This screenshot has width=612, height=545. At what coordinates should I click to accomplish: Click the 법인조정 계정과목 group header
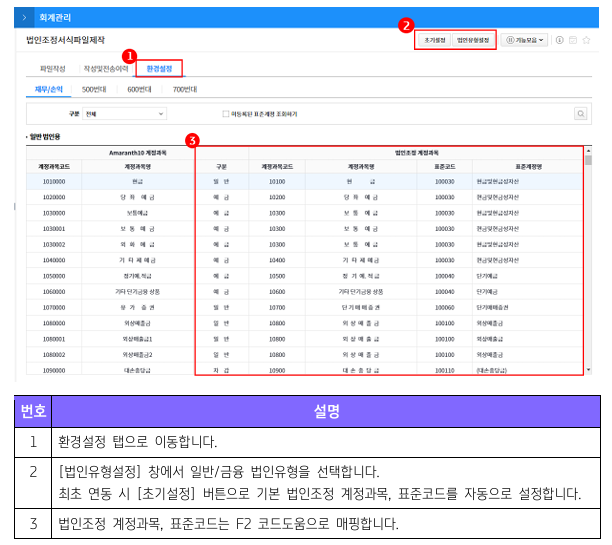[416, 153]
